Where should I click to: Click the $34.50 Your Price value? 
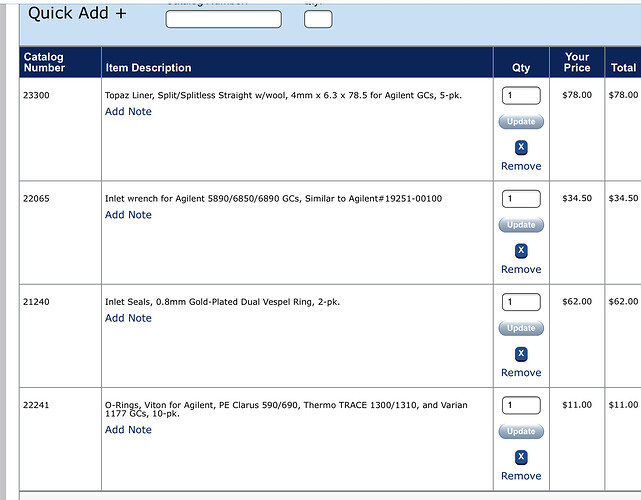tap(577, 198)
